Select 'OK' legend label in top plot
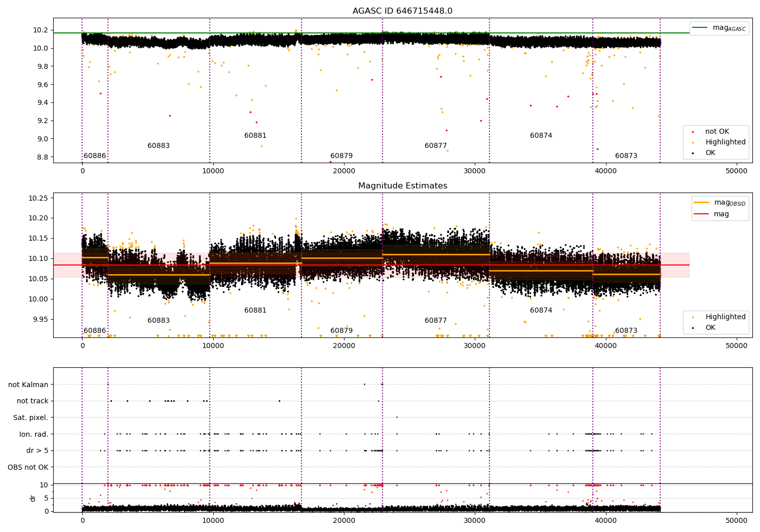Screen dimensions: 760x532 (x=710, y=153)
